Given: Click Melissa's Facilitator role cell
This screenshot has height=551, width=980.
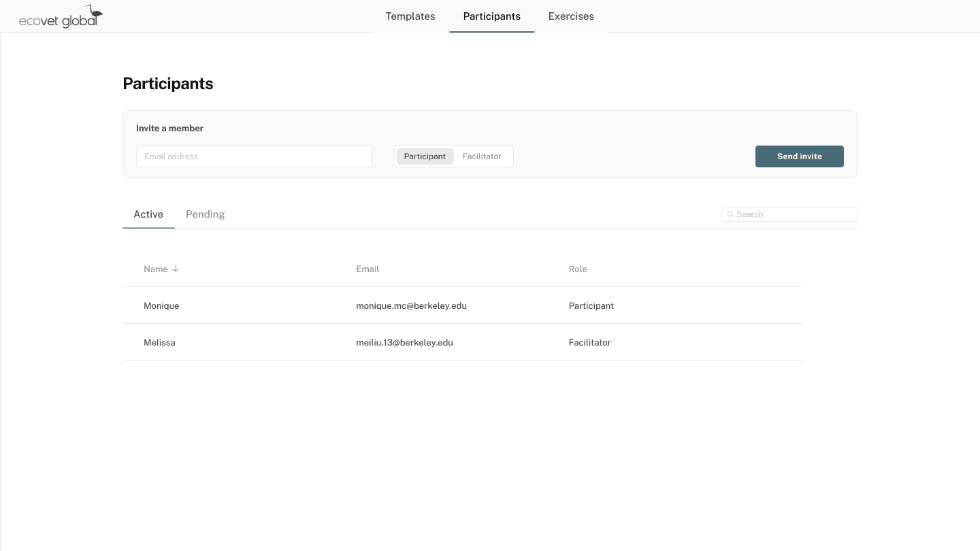Looking at the screenshot, I should click(589, 342).
